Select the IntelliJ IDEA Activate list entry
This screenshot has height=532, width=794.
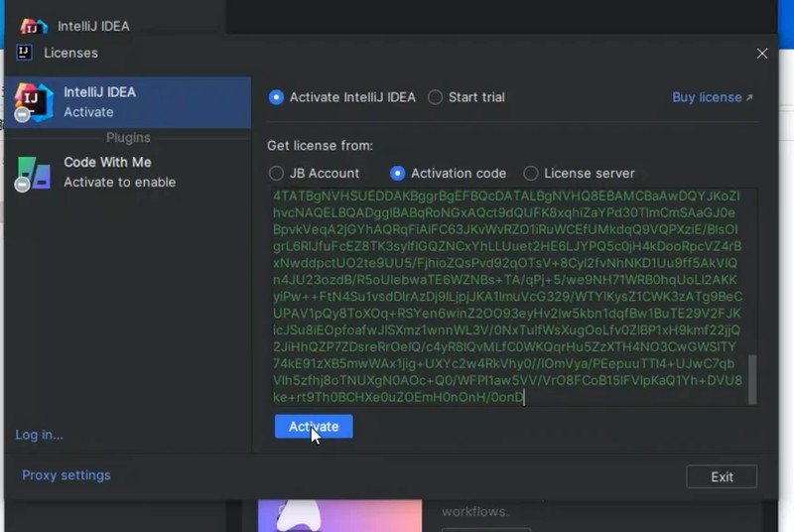127,101
